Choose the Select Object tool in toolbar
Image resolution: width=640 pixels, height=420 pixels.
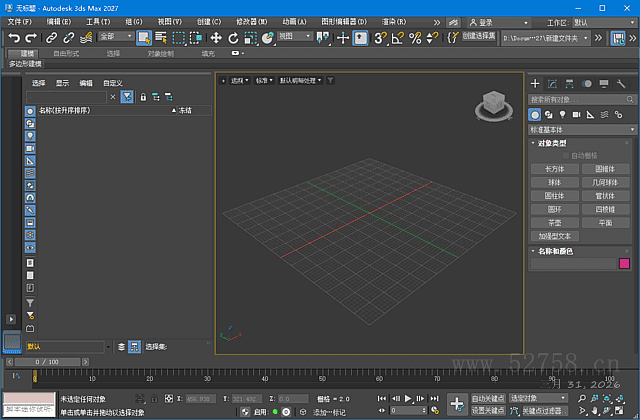(x=144, y=38)
